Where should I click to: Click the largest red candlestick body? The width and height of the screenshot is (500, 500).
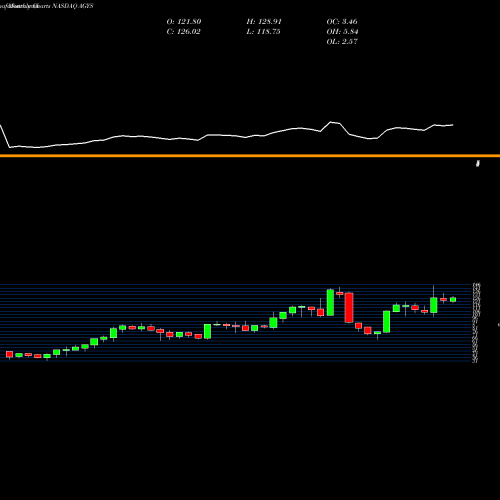[349, 308]
